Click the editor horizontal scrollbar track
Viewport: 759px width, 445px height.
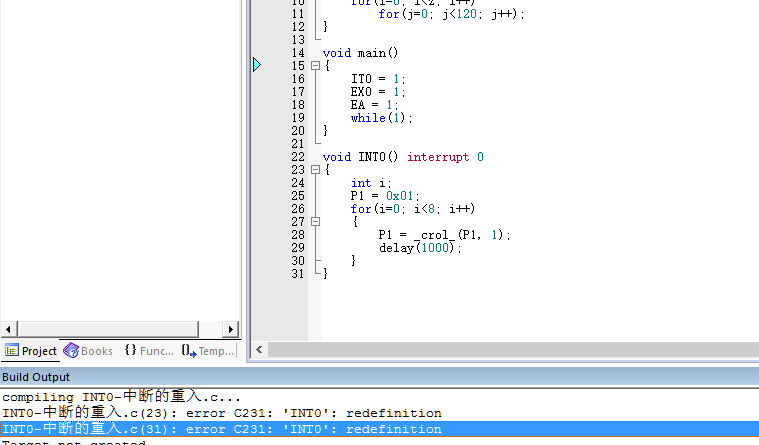tap(513, 349)
